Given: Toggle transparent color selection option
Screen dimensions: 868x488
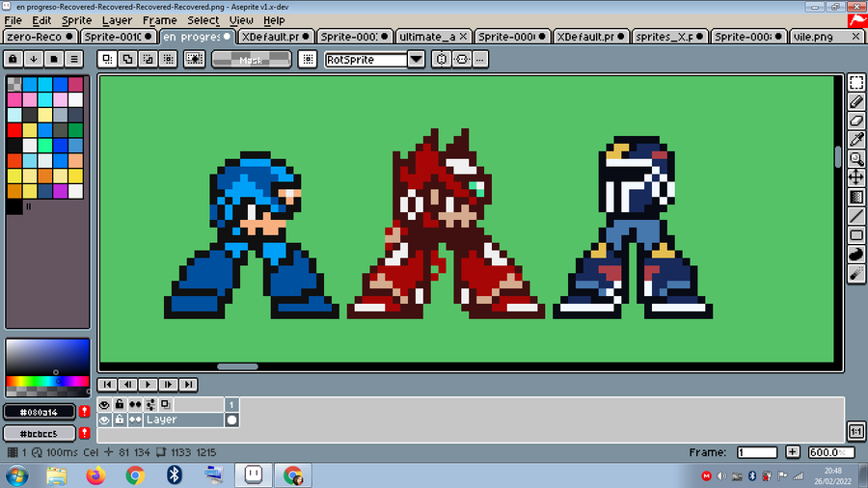Looking at the screenshot, I should [194, 59].
